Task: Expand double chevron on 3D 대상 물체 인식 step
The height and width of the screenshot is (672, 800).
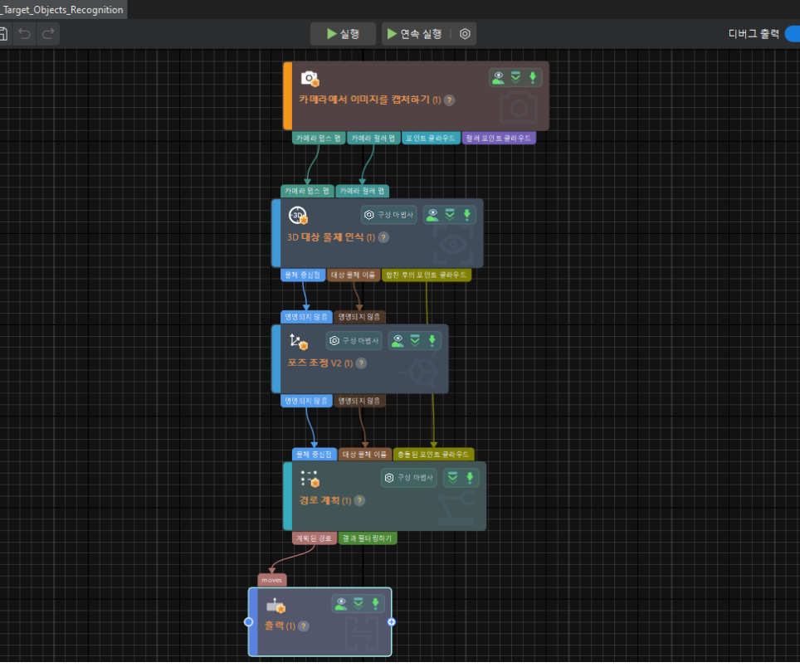Action: 450,215
